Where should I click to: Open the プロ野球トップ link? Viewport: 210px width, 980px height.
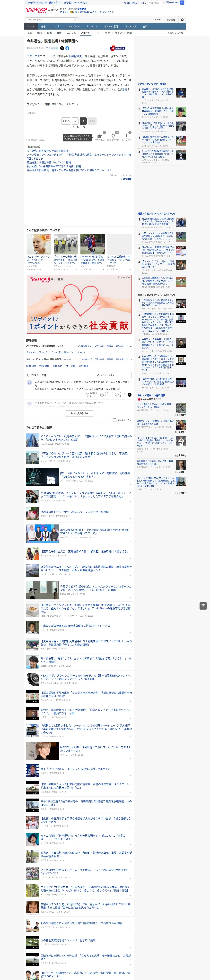[85, 346]
